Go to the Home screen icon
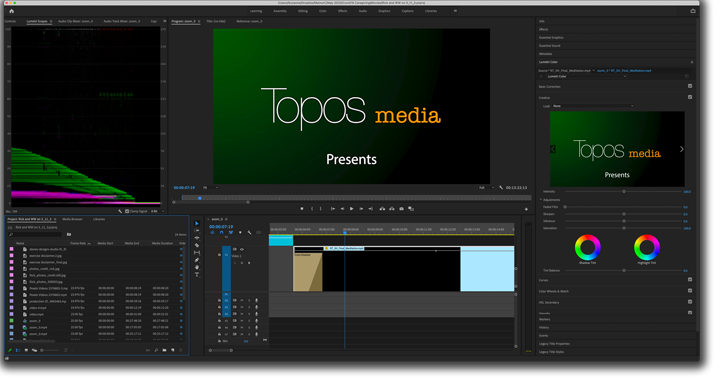Screen dimensions: 720x380 11,11
